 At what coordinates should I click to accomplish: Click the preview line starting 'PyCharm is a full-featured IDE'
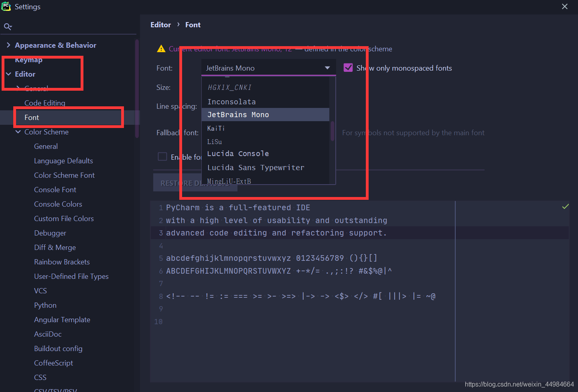click(238, 207)
